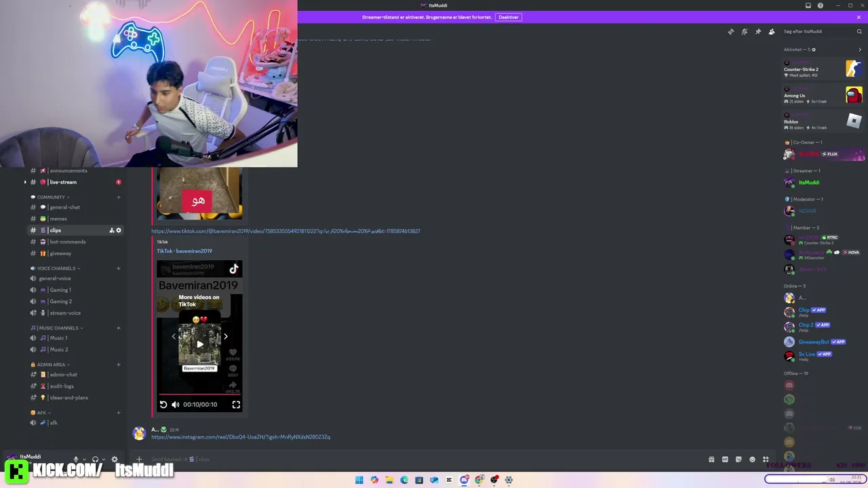Click the search magnifier icon

pos(859,31)
